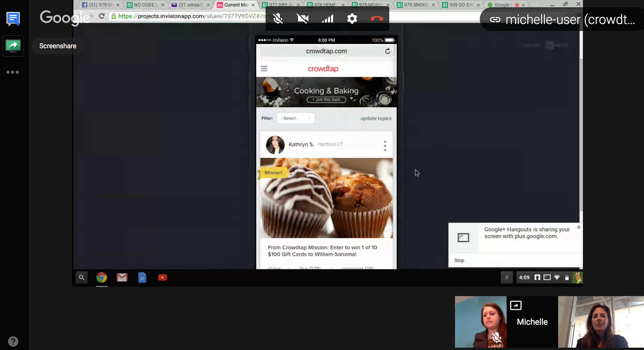This screenshot has width=644, height=350.
Task: Reload the shared browser page
Action: [102, 16]
